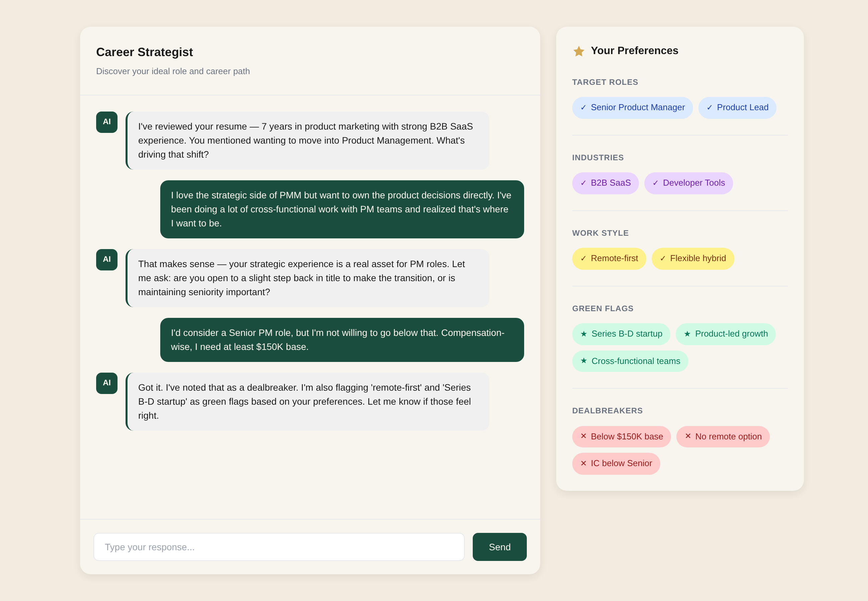Click the gold star icon beside Your Preferences
868x601 pixels.
tap(579, 51)
